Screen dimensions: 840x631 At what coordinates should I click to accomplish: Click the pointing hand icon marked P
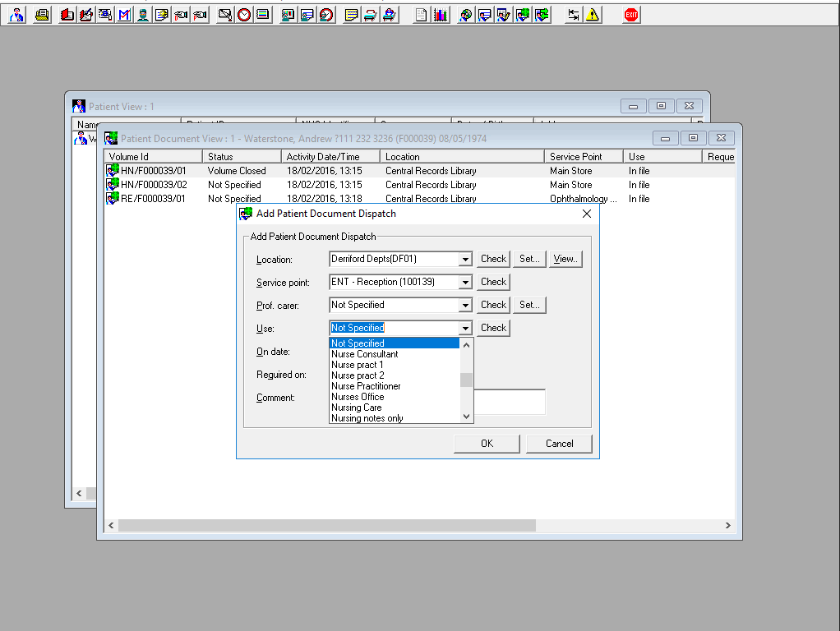200,15
